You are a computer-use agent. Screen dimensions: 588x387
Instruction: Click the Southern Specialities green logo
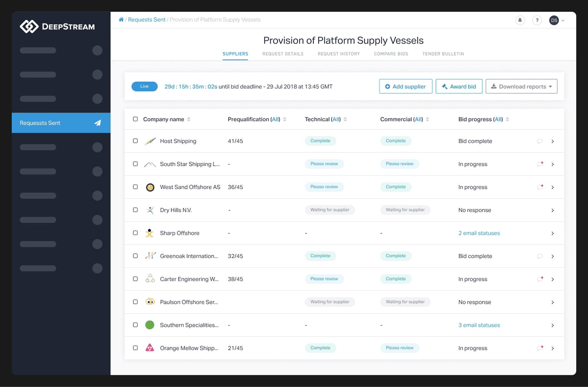click(x=150, y=325)
